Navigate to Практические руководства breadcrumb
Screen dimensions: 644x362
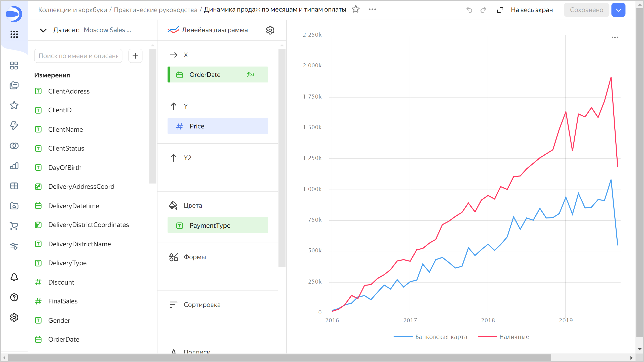pos(155,10)
